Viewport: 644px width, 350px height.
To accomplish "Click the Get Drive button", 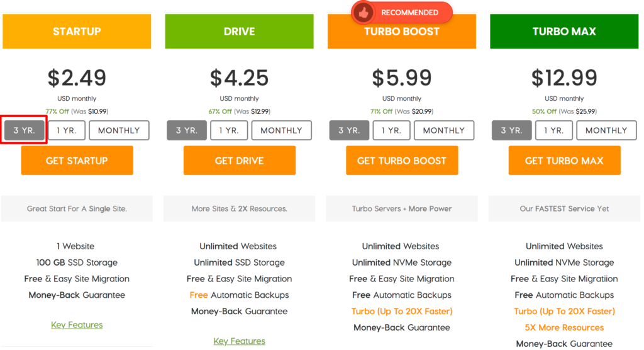I will (240, 161).
